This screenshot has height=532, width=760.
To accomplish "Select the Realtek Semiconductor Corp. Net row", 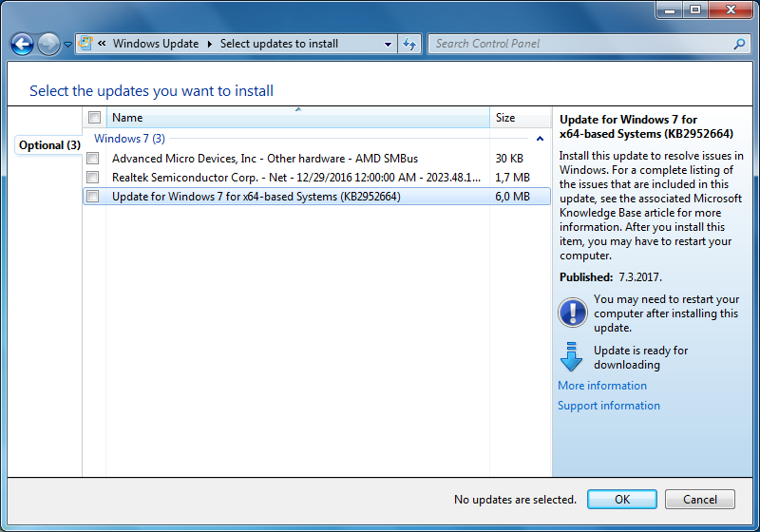I will pyautogui.click(x=316, y=178).
